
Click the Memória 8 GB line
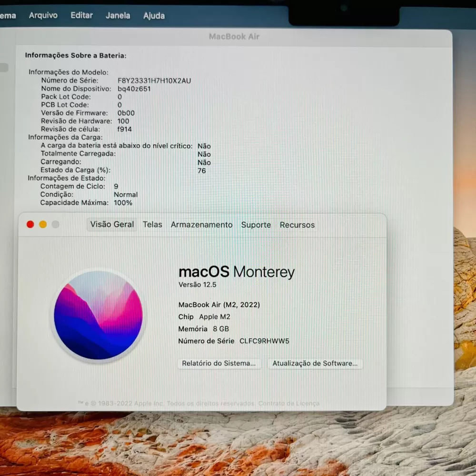pos(203,329)
